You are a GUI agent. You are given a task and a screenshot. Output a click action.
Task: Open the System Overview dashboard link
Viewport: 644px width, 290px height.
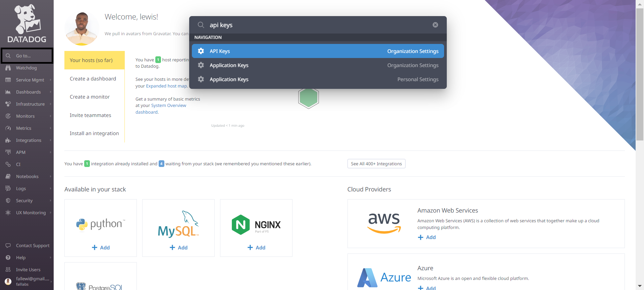[168, 105]
